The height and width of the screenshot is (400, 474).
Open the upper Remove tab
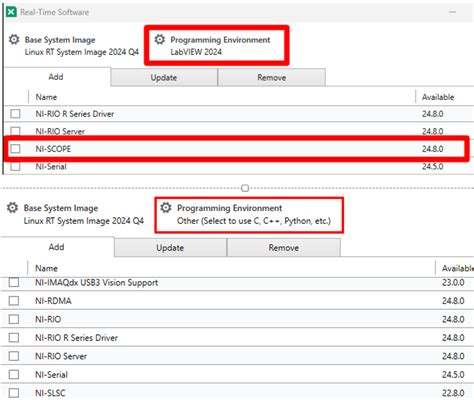(x=271, y=77)
